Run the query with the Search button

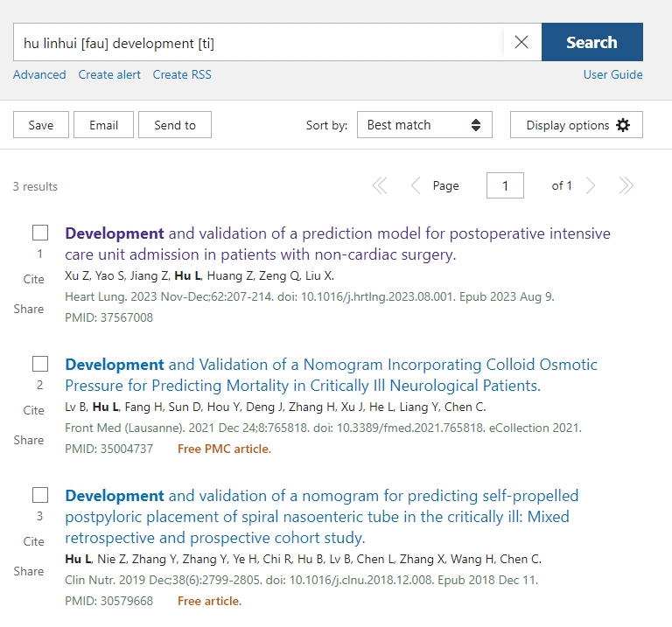(x=591, y=42)
